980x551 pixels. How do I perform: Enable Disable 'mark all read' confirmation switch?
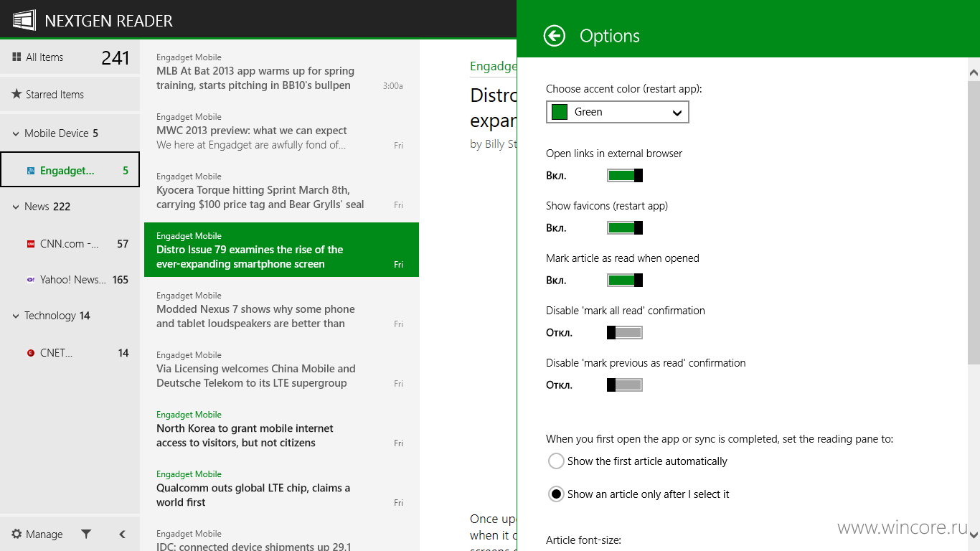625,333
